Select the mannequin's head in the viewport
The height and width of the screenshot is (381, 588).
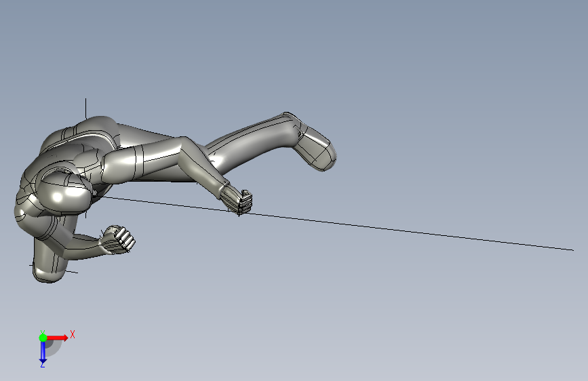(x=66, y=194)
